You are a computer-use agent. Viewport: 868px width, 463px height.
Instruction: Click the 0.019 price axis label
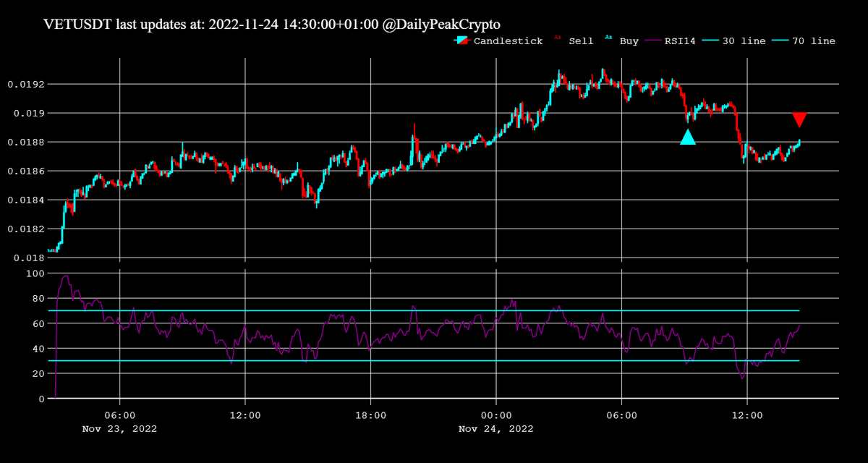point(28,114)
